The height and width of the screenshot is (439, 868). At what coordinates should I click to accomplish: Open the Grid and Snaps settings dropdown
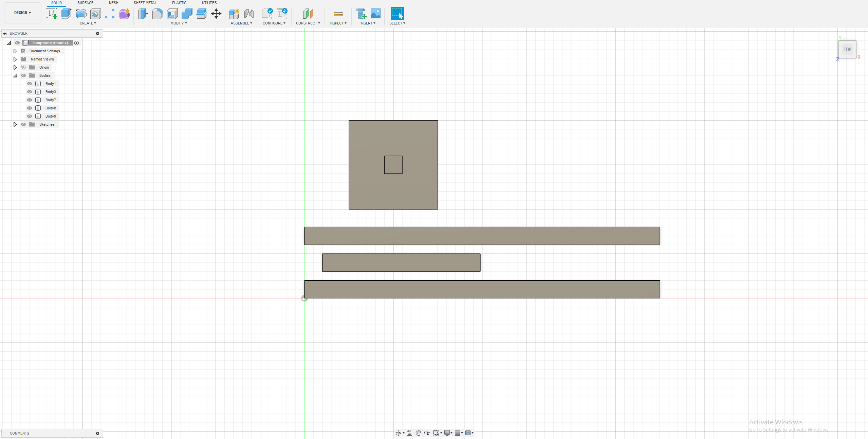(x=459, y=433)
